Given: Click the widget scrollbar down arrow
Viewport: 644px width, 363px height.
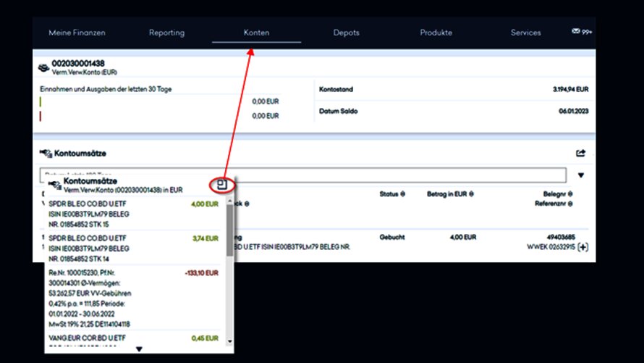Looking at the screenshot, I should [x=229, y=341].
